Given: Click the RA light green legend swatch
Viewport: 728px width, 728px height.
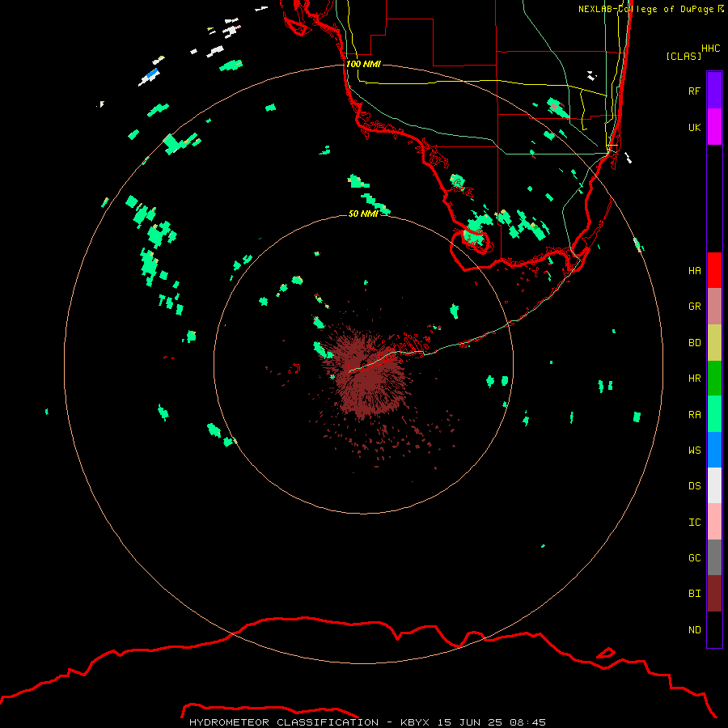Looking at the screenshot, I should coord(714,414).
